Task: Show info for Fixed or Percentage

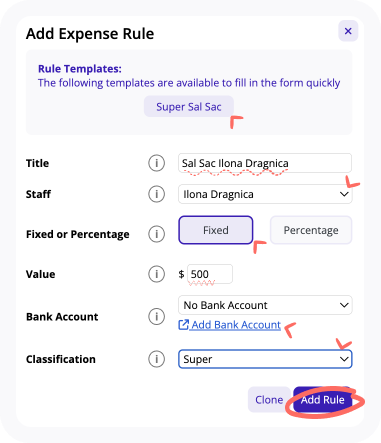Action: 156,234
